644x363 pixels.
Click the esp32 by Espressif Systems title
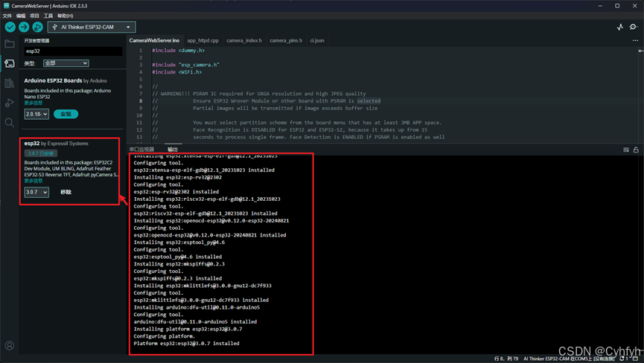57,144
